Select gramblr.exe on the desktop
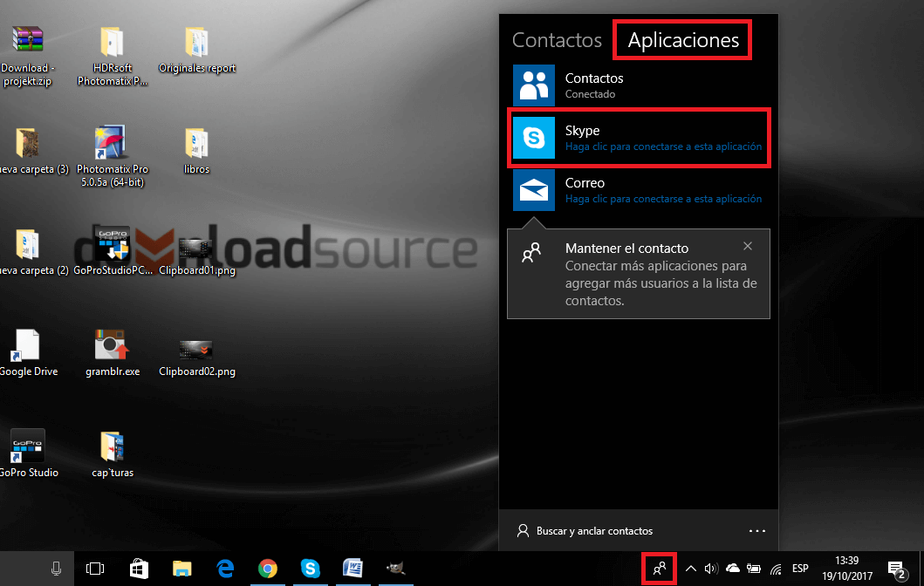924x586 pixels. pyautogui.click(x=112, y=353)
